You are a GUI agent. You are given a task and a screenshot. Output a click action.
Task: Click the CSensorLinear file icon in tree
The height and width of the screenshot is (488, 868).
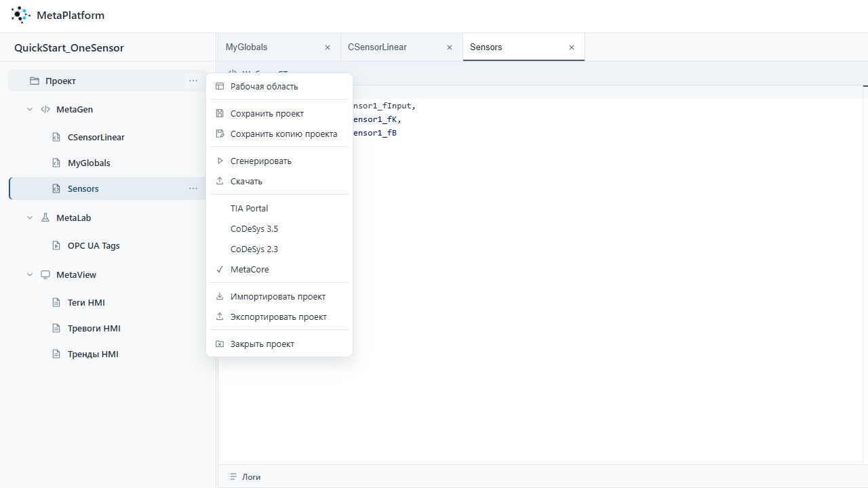(x=57, y=137)
